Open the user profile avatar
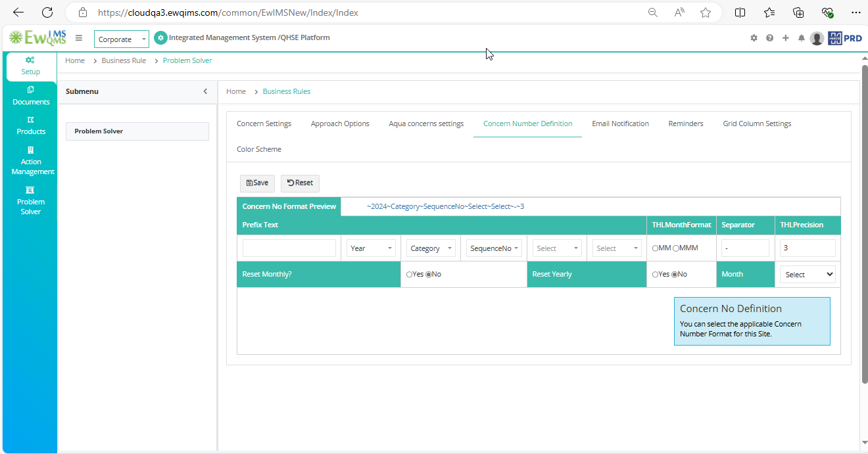The width and height of the screenshot is (868, 454). (x=817, y=38)
